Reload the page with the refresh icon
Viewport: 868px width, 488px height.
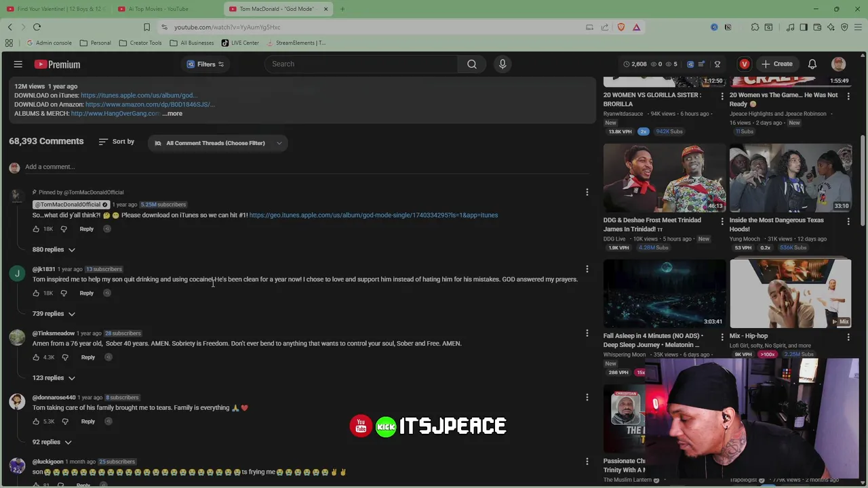tap(37, 27)
